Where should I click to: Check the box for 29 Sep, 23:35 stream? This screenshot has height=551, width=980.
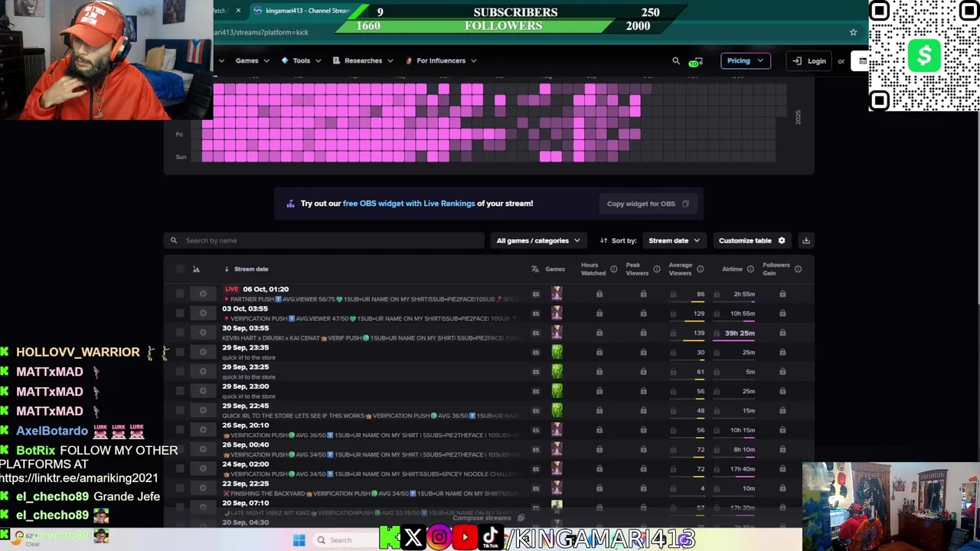point(180,352)
